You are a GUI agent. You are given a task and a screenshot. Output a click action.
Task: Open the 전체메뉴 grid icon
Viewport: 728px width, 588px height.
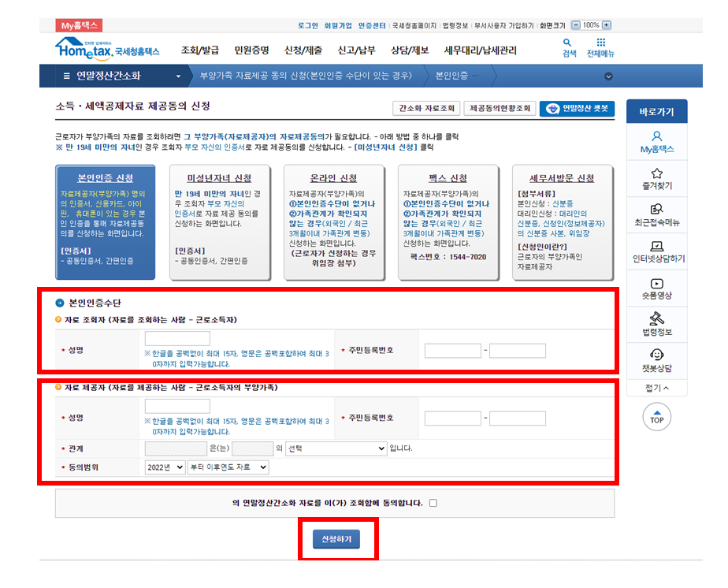[603, 49]
